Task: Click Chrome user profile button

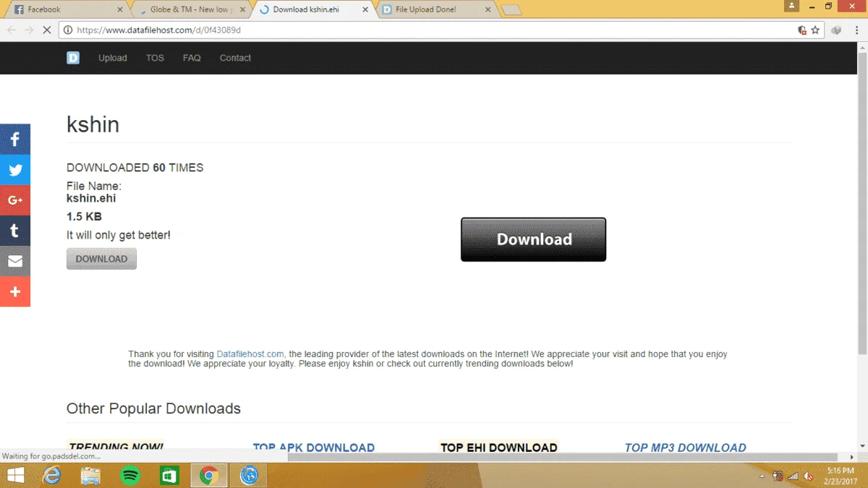Action: (791, 5)
